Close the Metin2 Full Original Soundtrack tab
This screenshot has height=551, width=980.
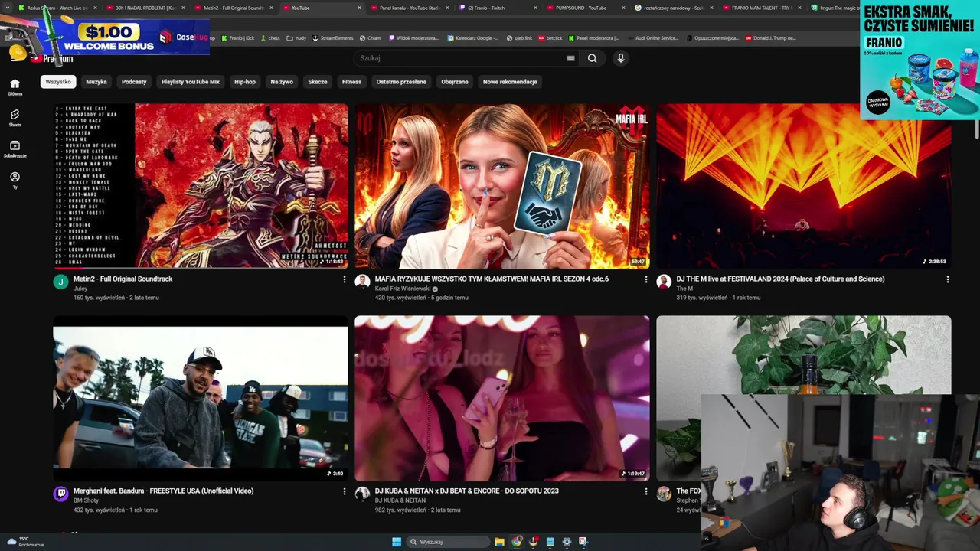click(x=271, y=8)
